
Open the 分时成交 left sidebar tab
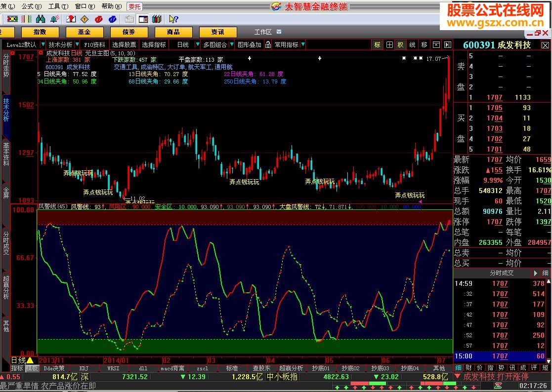point(6,242)
